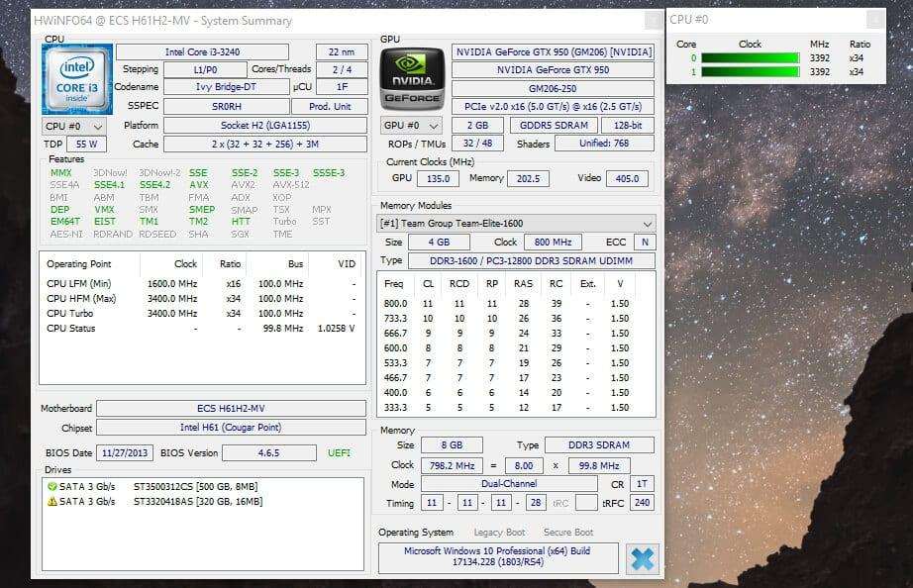Click the DDR3-1600 / PC3-12800 type field
Viewport: 913px width, 588px height.
point(531,260)
